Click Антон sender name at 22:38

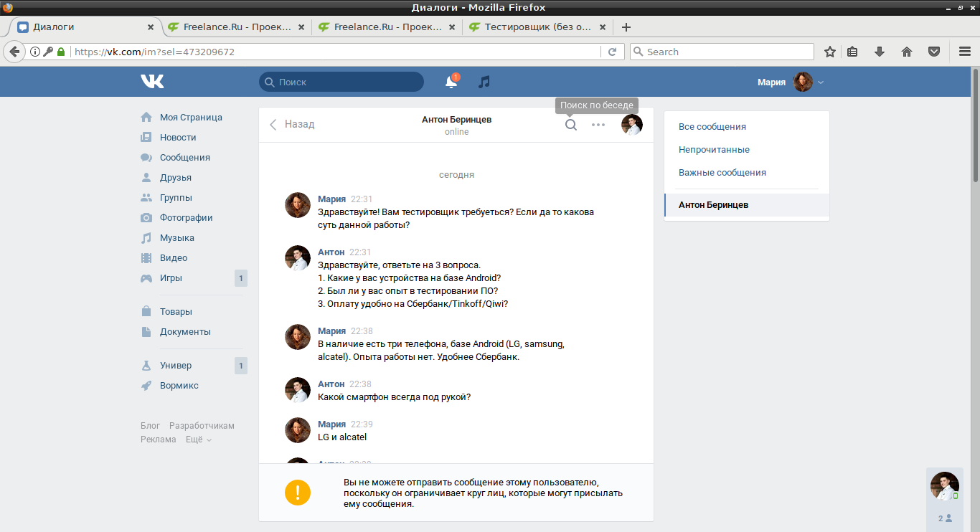[331, 384]
